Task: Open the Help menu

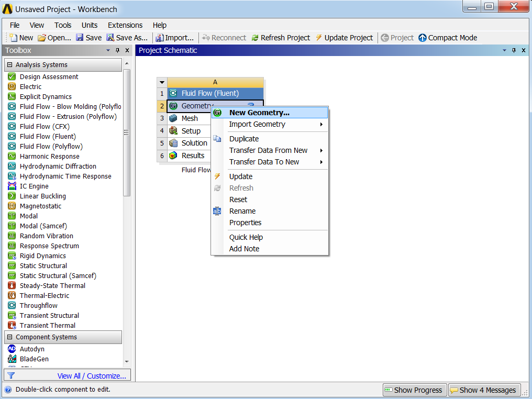Action: (160, 25)
